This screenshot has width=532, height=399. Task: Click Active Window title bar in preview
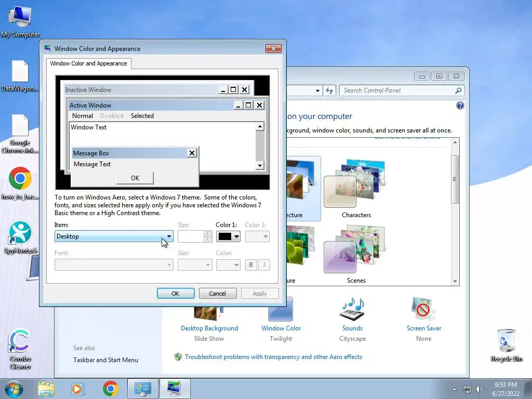[x=151, y=105]
